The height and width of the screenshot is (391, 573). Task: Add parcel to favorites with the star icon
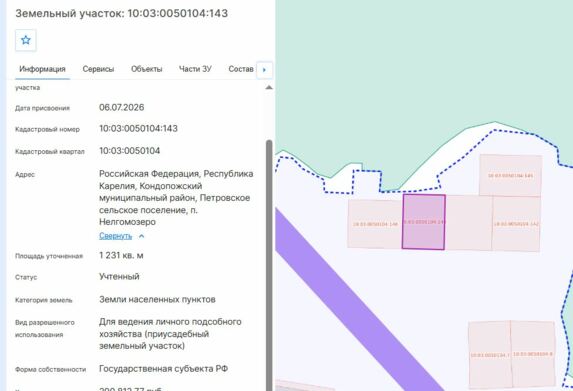coord(26,40)
